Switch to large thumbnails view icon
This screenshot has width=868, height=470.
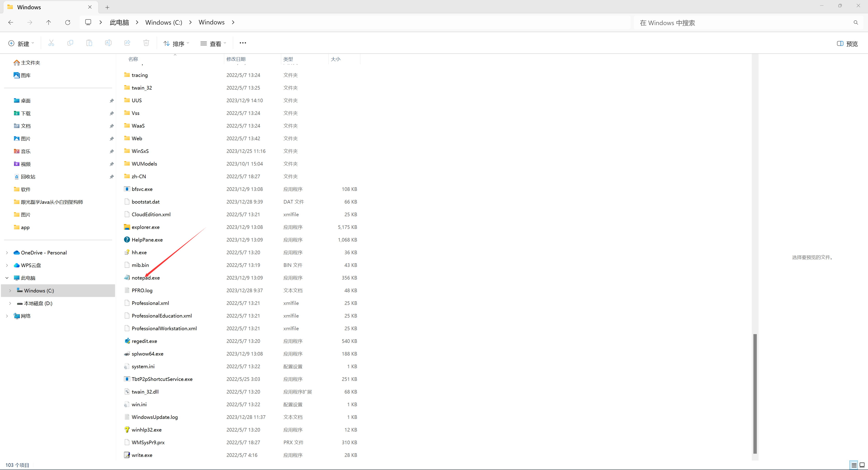click(862, 465)
